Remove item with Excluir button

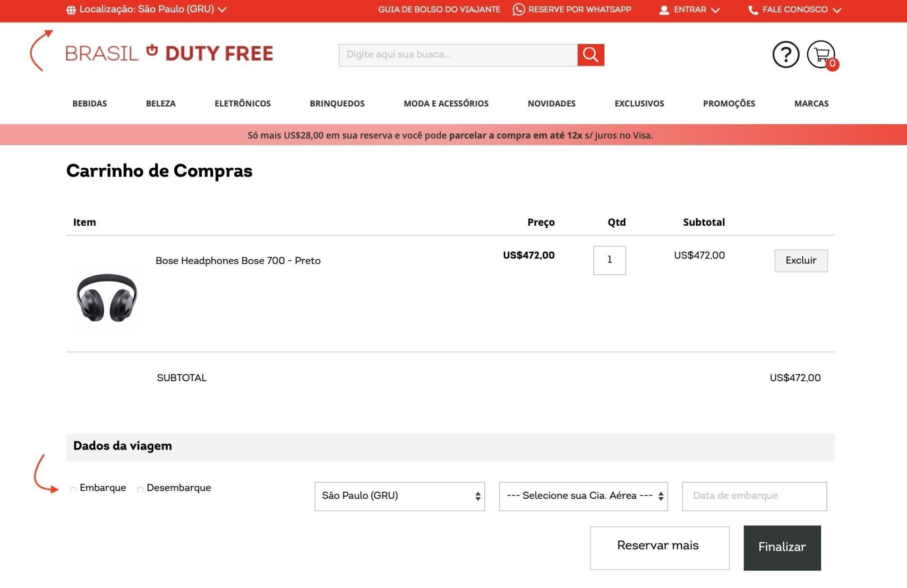801,260
